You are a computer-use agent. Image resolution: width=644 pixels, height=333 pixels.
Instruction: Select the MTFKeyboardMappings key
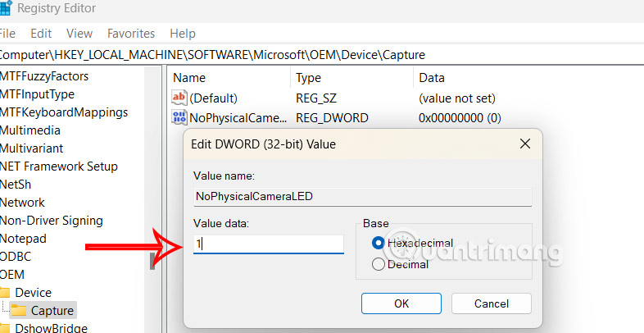pyautogui.click(x=64, y=112)
